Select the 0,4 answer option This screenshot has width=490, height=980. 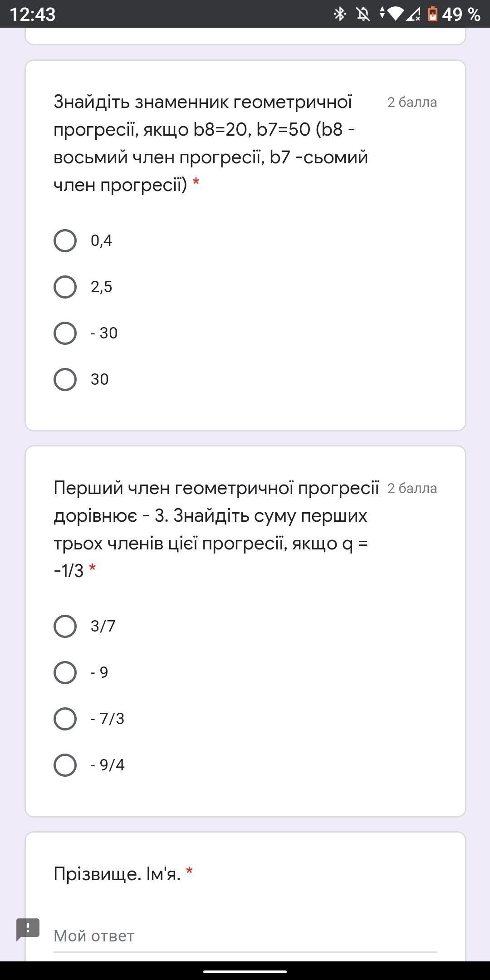click(x=65, y=240)
